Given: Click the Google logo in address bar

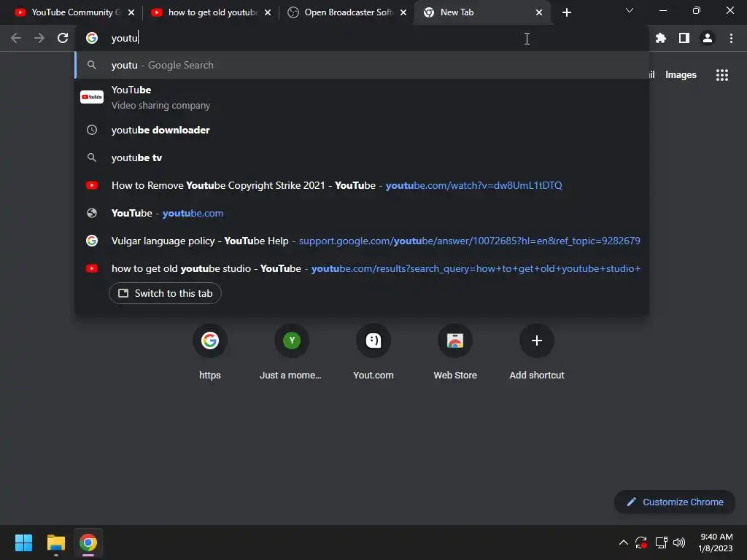Looking at the screenshot, I should [92, 38].
